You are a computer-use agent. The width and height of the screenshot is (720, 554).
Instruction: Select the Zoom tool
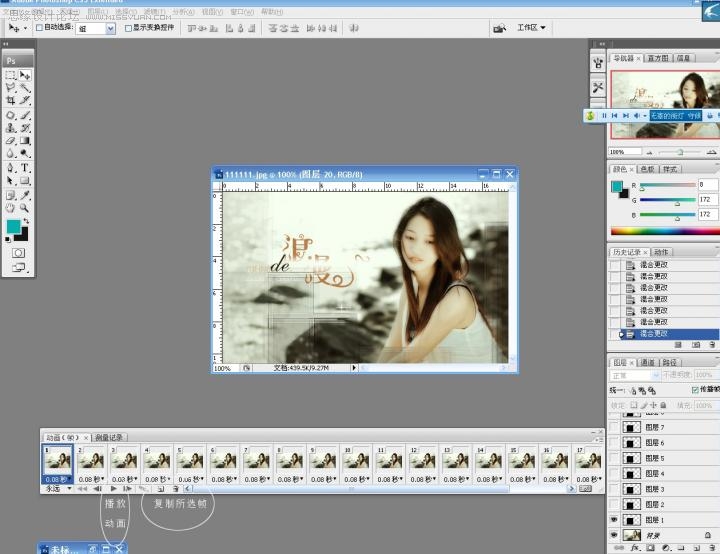click(25, 208)
